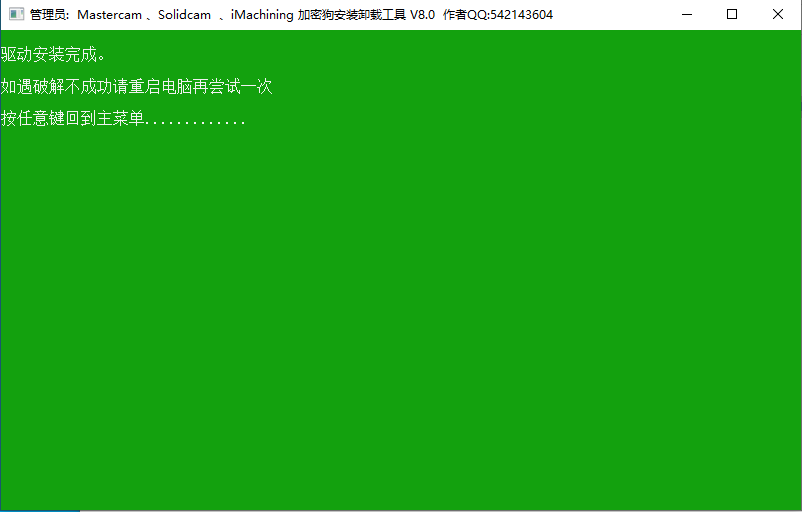Click the console window icon in title bar
The height and width of the screenshot is (512, 802).
click(x=16, y=14)
